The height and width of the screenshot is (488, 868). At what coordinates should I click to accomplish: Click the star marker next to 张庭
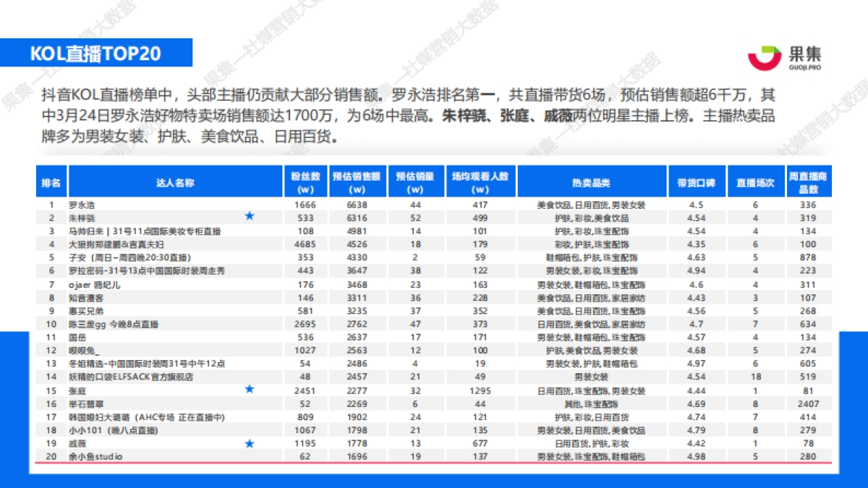250,390
